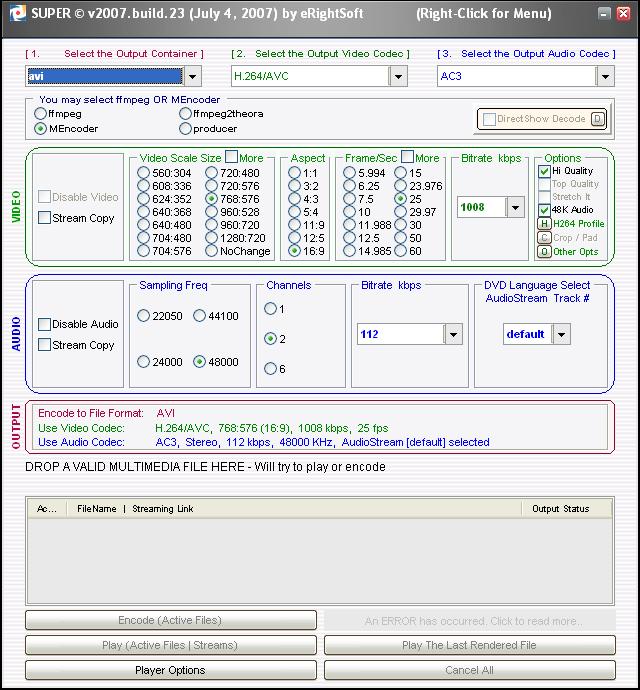Select the ffmpeg encoder radio button
This screenshot has height=690, width=640.
coord(40,114)
